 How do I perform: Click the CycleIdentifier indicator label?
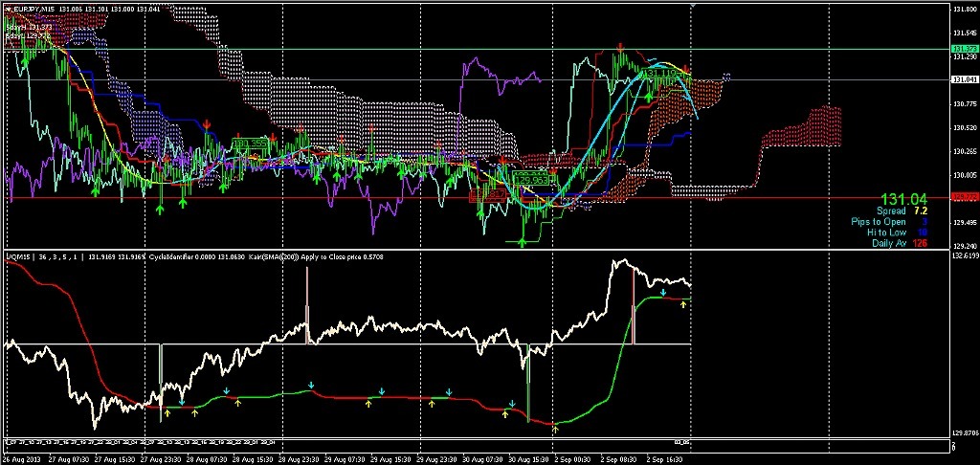173,256
